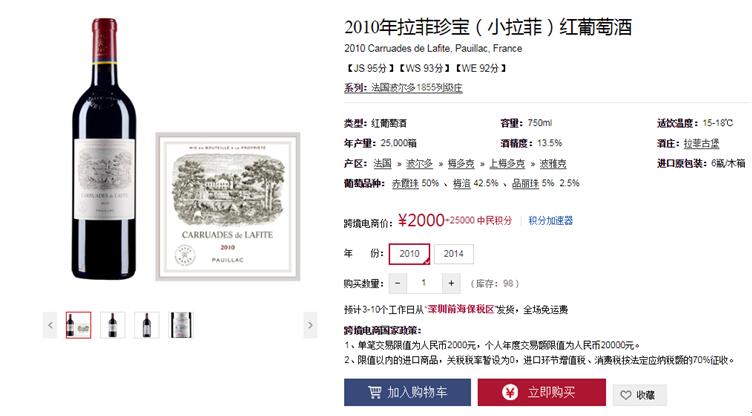Select the second bottle thumbnail

[113, 325]
